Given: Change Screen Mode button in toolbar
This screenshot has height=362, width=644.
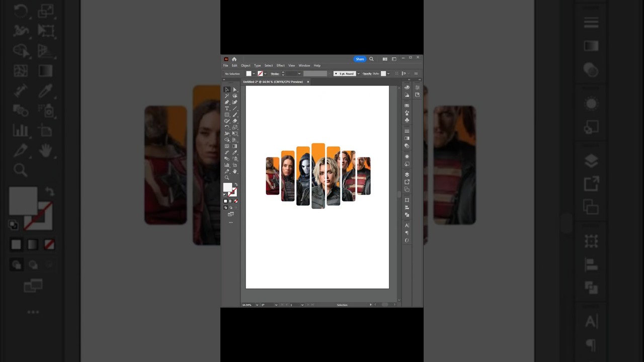Looking at the screenshot, I should [x=231, y=214].
